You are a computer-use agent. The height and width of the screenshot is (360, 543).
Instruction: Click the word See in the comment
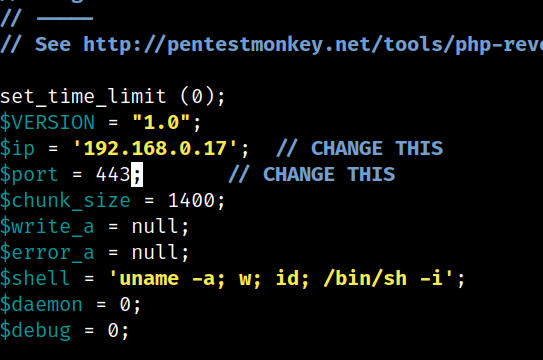coord(53,44)
